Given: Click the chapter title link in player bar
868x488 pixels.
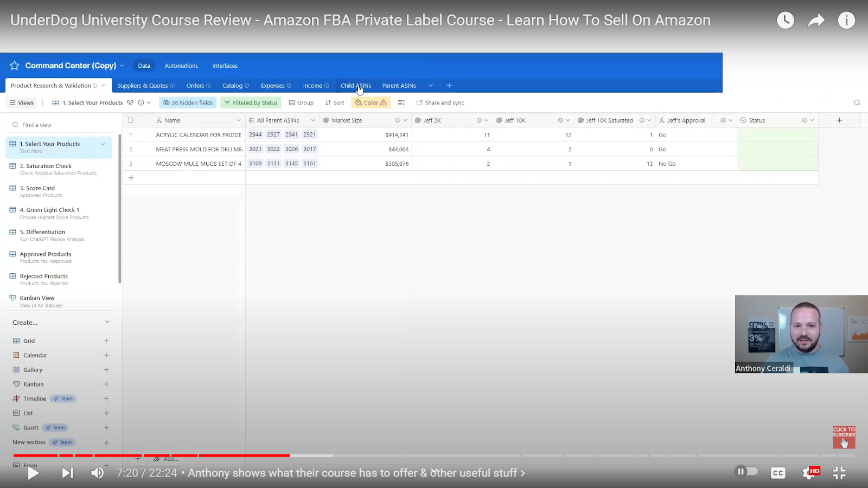Looking at the screenshot, I should point(356,473).
